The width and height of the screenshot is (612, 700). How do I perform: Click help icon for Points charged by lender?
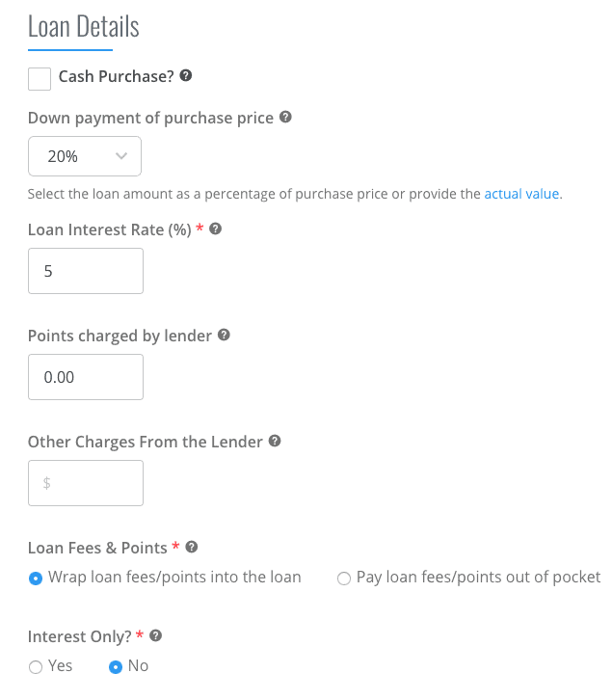pos(224,335)
